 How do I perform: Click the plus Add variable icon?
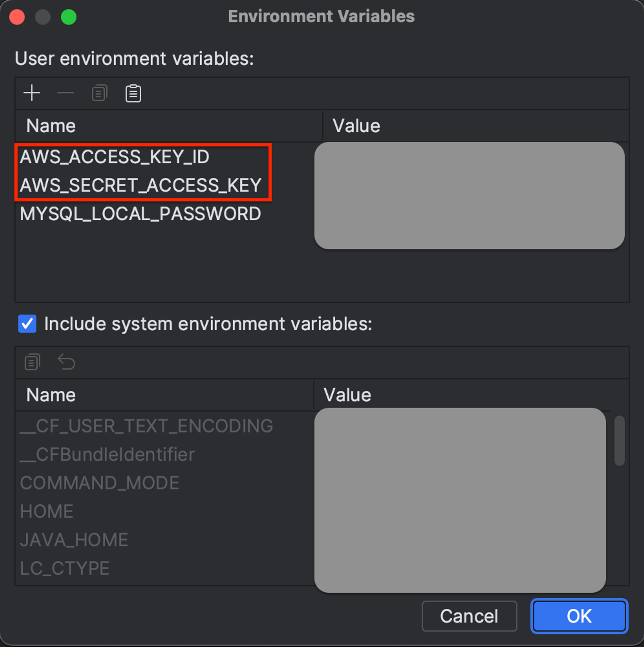click(32, 93)
